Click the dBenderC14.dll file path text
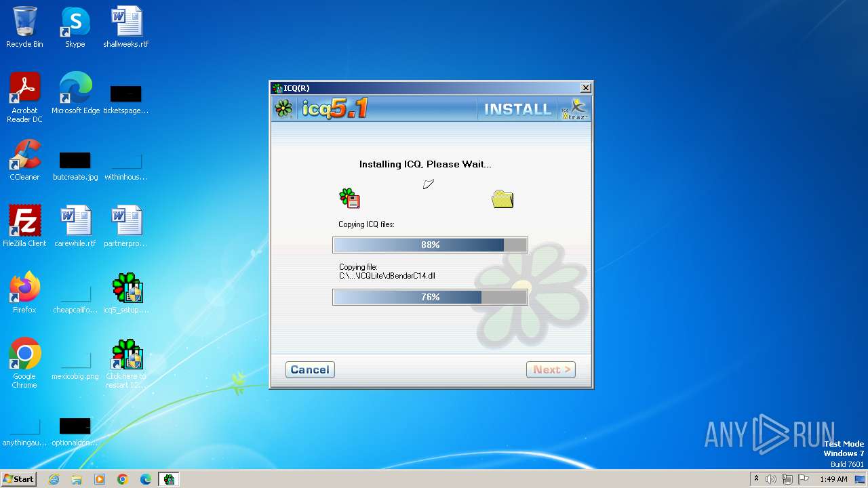The height and width of the screenshot is (488, 868). click(387, 276)
